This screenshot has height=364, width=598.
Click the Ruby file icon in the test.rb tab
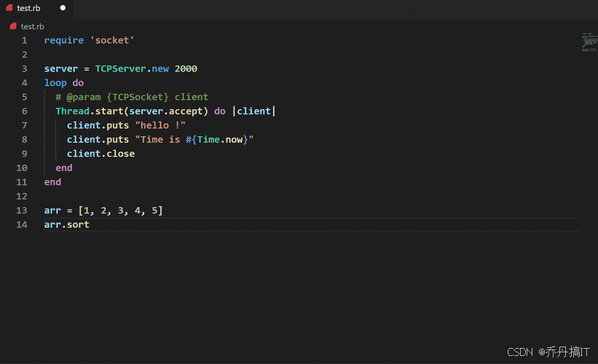coord(9,8)
